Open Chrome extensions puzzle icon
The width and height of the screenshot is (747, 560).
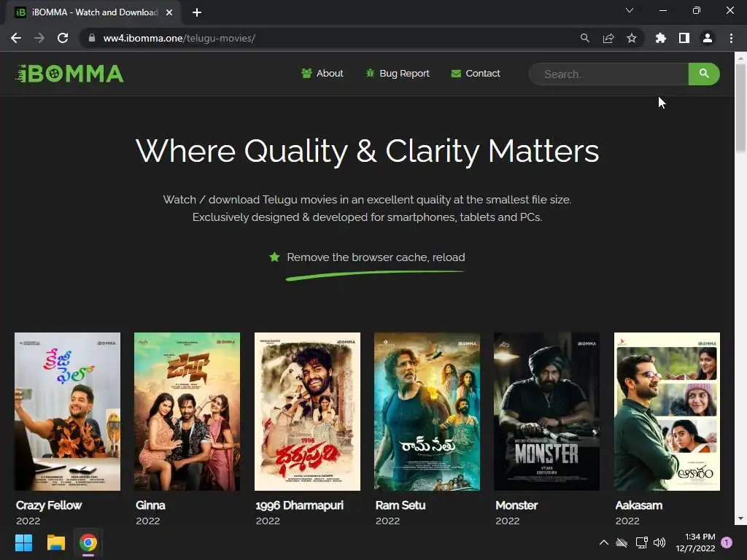tap(660, 38)
